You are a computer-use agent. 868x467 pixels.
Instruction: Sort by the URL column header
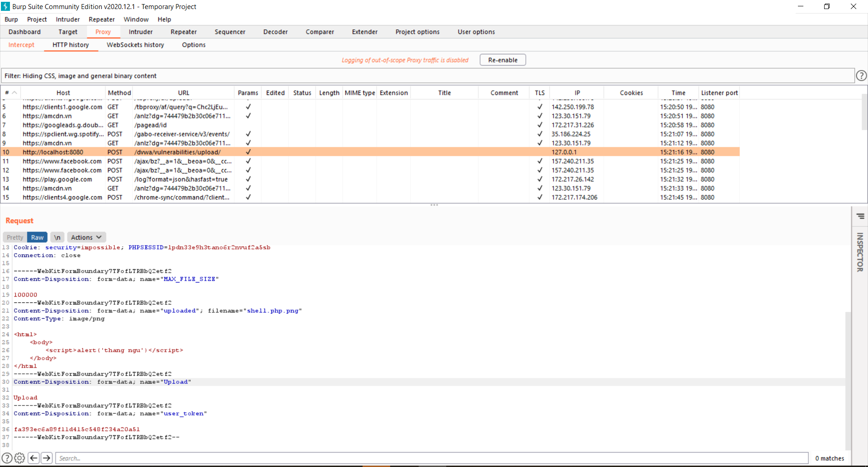click(x=184, y=93)
